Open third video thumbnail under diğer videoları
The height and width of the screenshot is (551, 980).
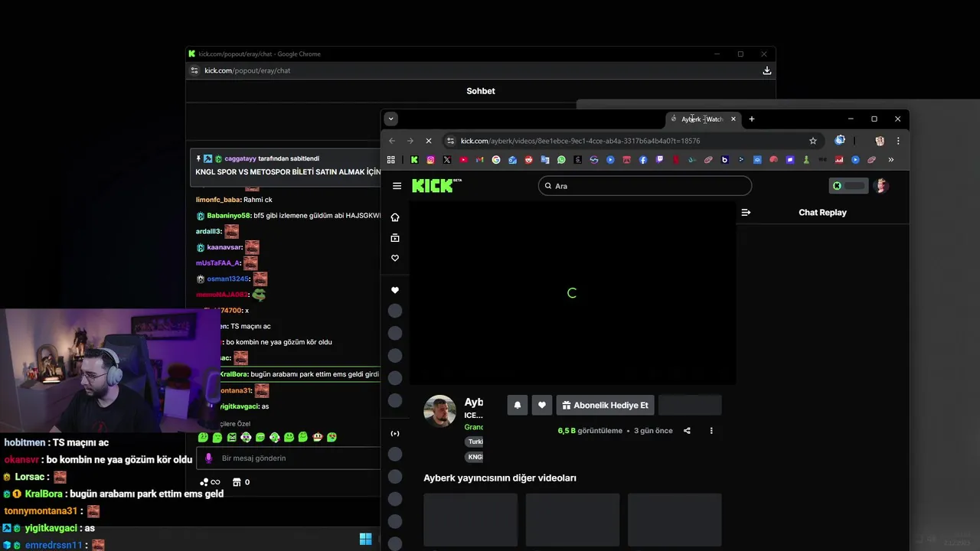click(675, 520)
